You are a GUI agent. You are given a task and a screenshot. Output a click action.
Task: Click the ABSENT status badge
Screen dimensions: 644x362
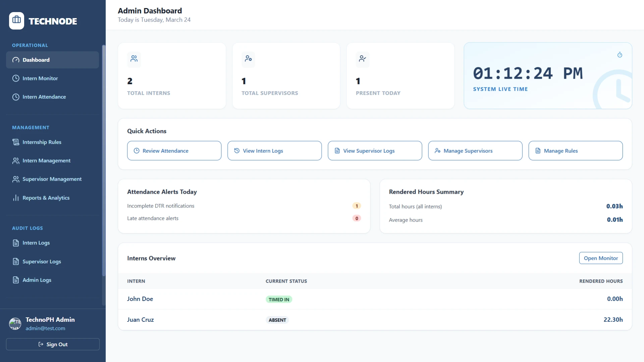tap(277, 320)
